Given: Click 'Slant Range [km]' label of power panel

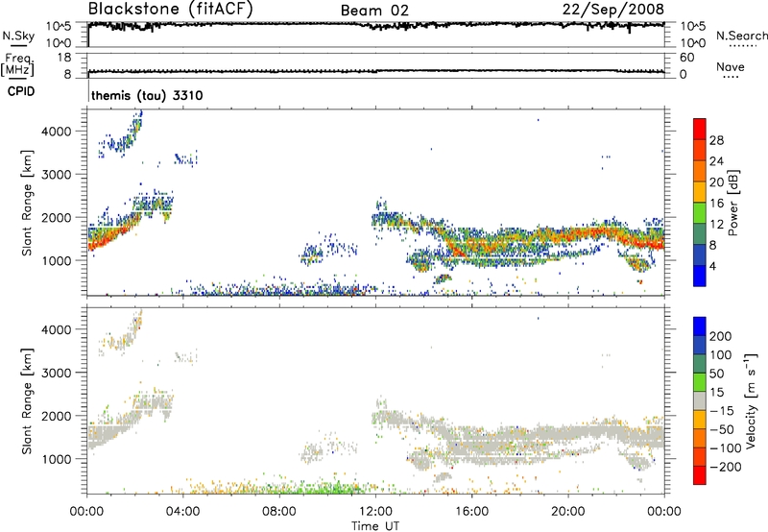Looking at the screenshot, I should tap(27, 203).
